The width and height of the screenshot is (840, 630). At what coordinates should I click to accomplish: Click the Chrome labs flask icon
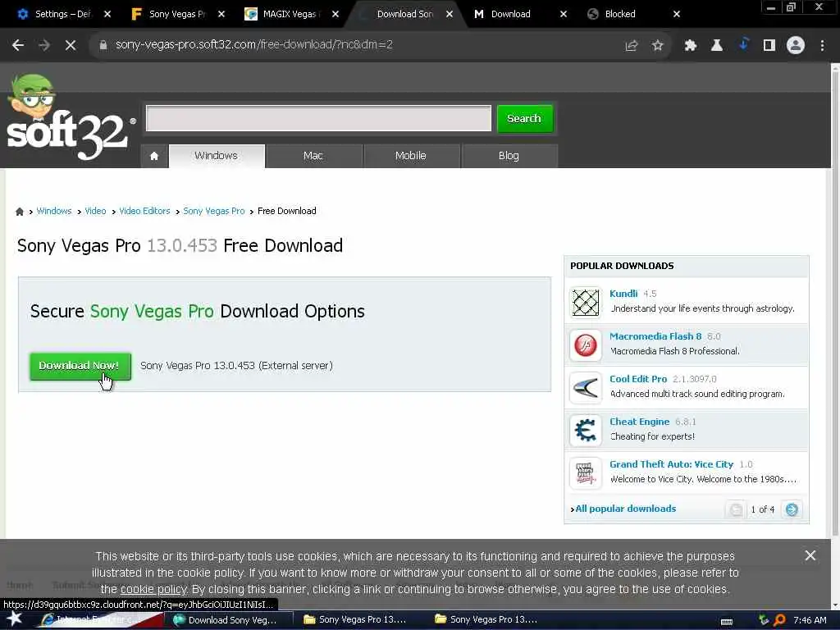(716, 46)
